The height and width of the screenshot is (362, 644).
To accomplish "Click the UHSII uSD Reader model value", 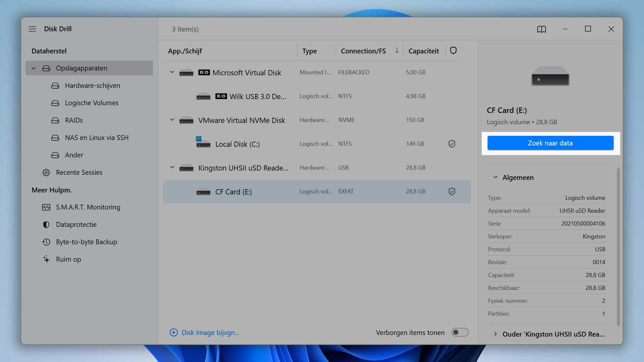I will 582,211.
